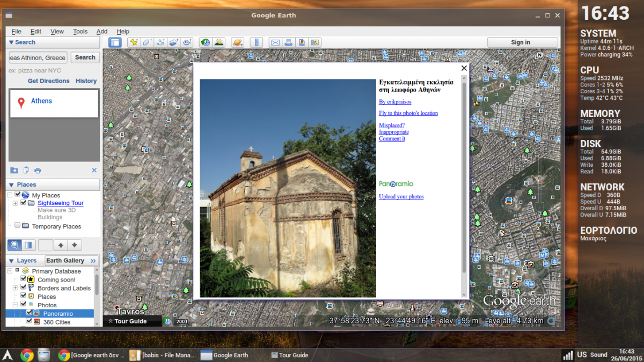Toggle the Photos layer checkbox
Image resolution: width=644 pixels, height=362 pixels.
click(x=23, y=304)
